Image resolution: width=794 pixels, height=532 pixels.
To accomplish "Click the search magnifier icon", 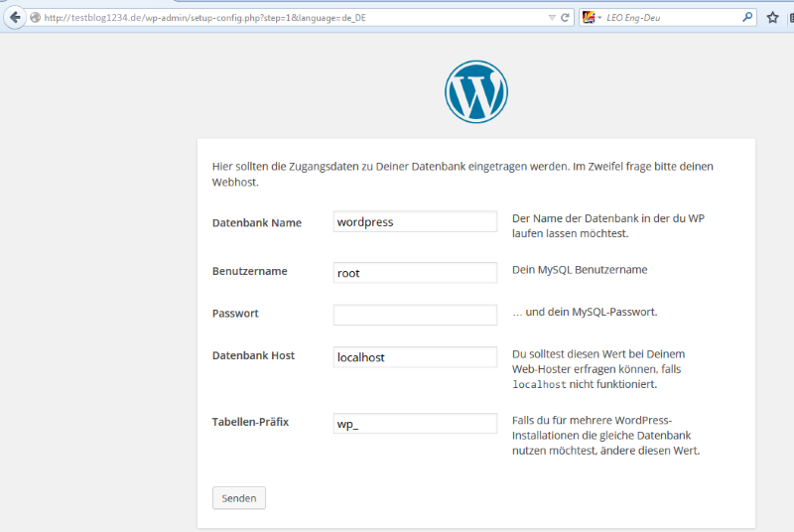I will point(747,17).
